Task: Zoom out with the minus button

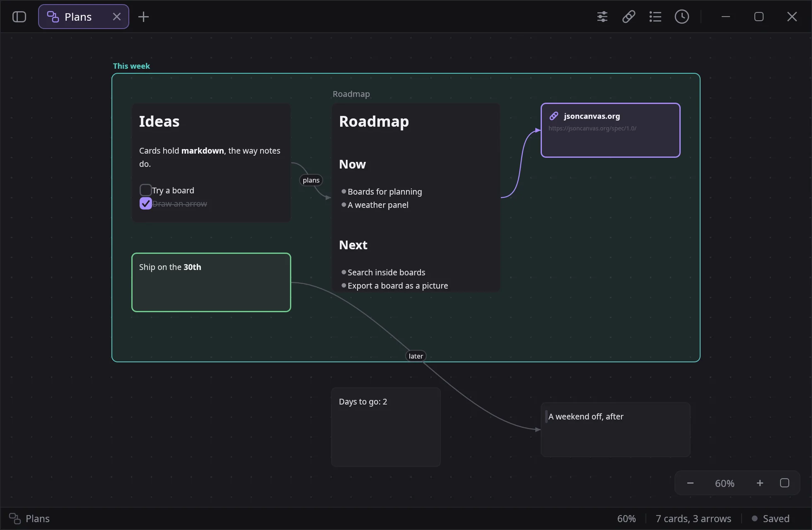Action: (690, 483)
